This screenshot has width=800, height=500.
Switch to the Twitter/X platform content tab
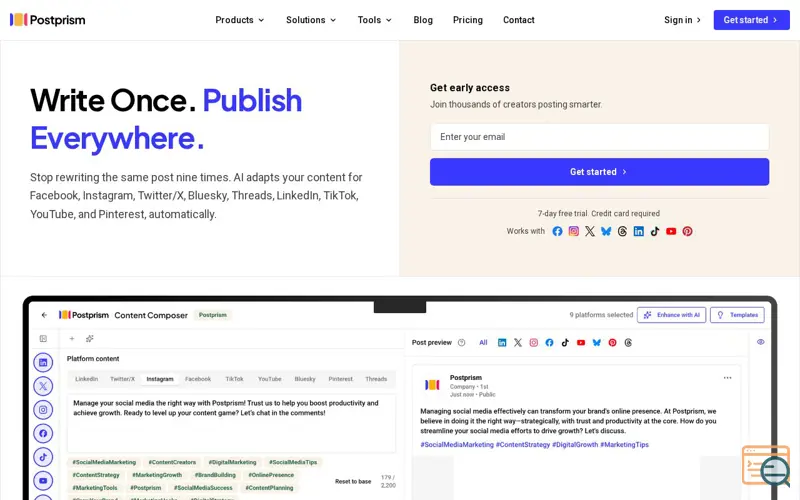(x=122, y=379)
